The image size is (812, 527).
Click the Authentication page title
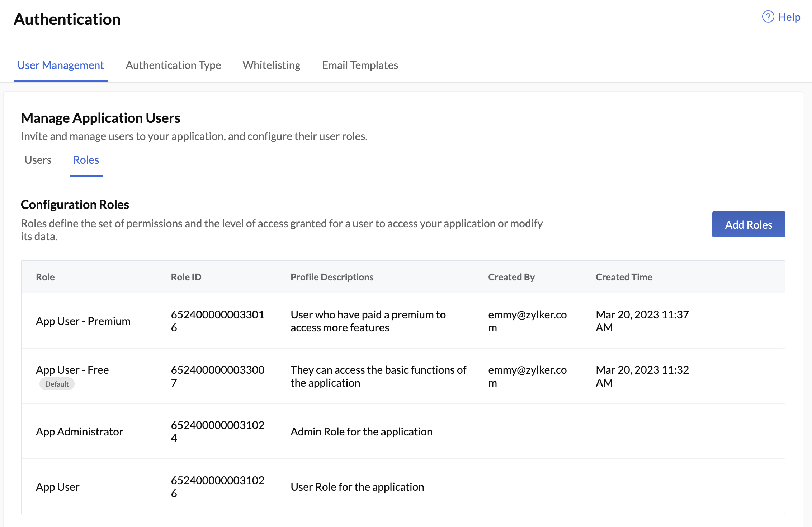point(67,19)
